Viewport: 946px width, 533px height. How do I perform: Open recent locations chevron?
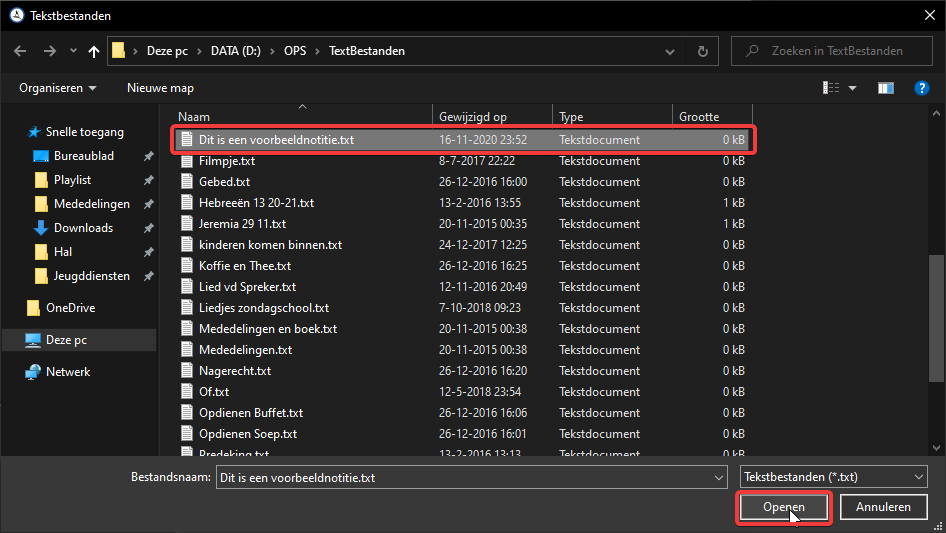73,51
